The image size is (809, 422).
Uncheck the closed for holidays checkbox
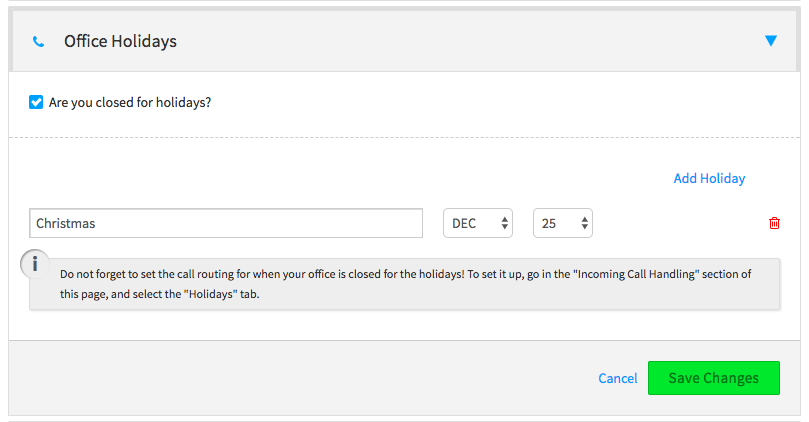36,102
